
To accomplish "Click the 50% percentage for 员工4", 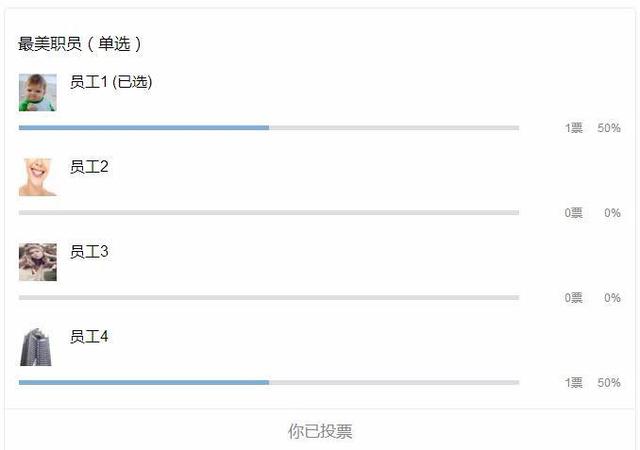I will click(609, 383).
